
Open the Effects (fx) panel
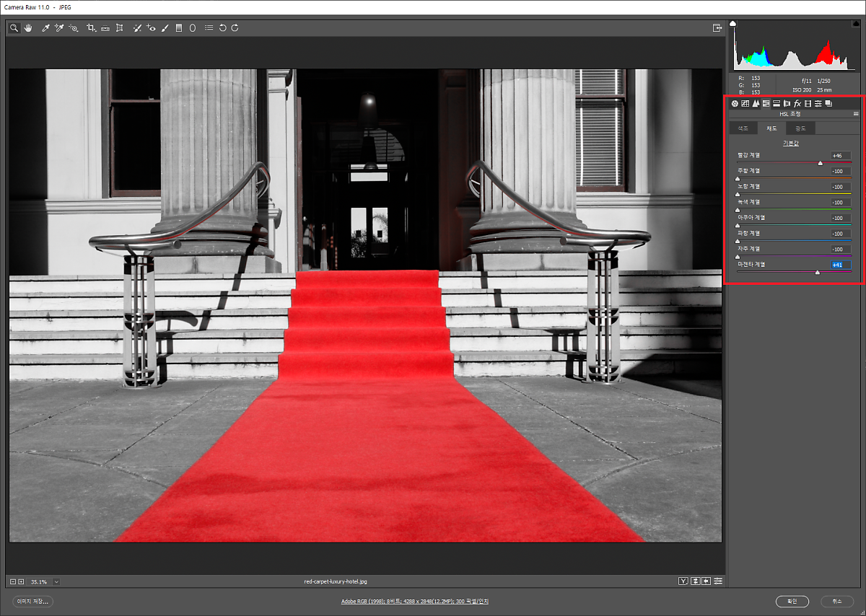tap(797, 104)
